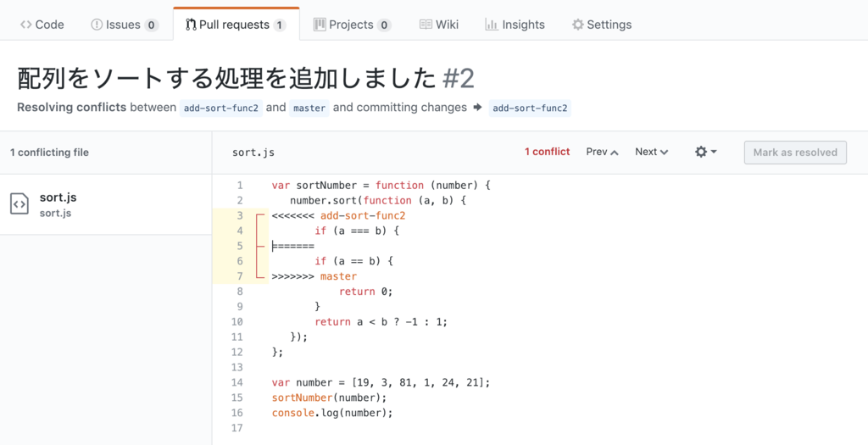Viewport: 868px width, 445px height.
Task: Place cursor on '=======' separator line
Action: coord(292,246)
